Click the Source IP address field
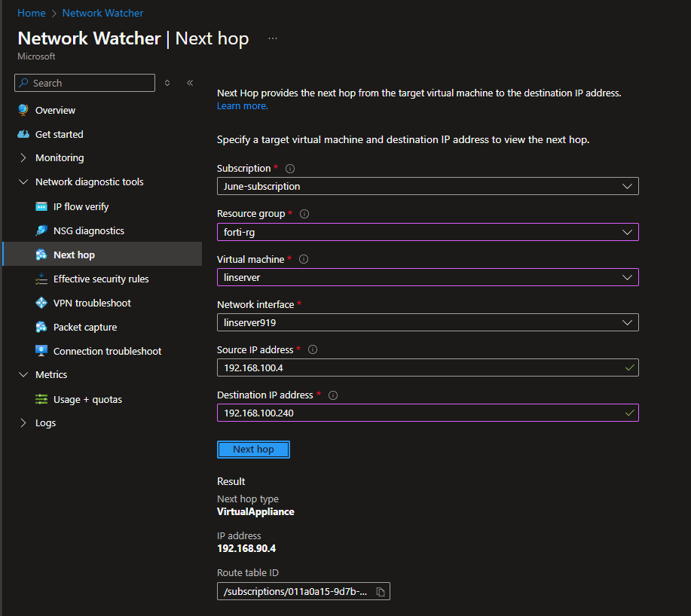Image resolution: width=691 pixels, height=616 pixels. pyautogui.click(x=427, y=367)
